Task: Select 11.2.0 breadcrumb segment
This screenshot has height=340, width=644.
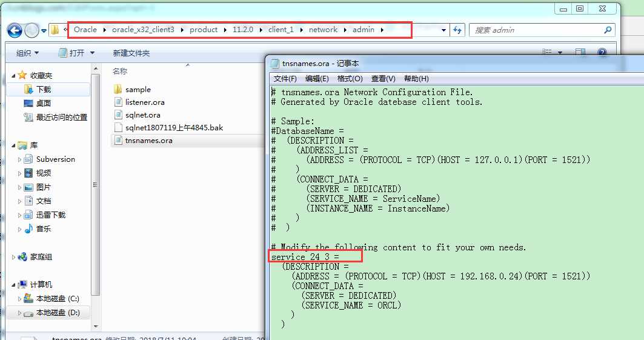Action: pyautogui.click(x=243, y=30)
